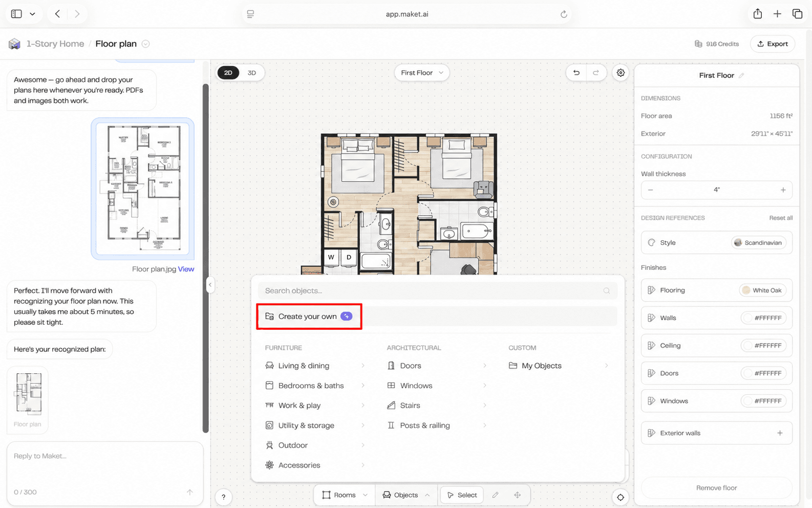Click the recenter view target icon
Screen dimensions: 812x508
[621, 497]
